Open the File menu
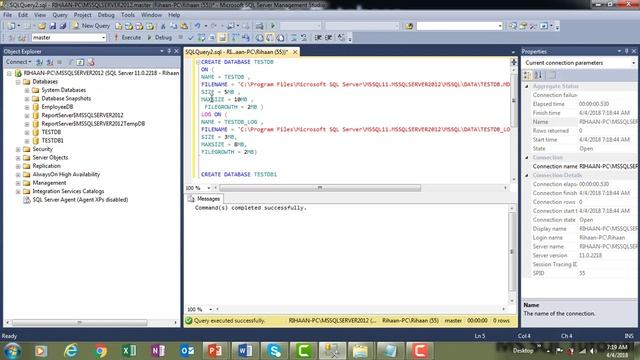Viewport: 640px width, 360px height. tap(7, 15)
